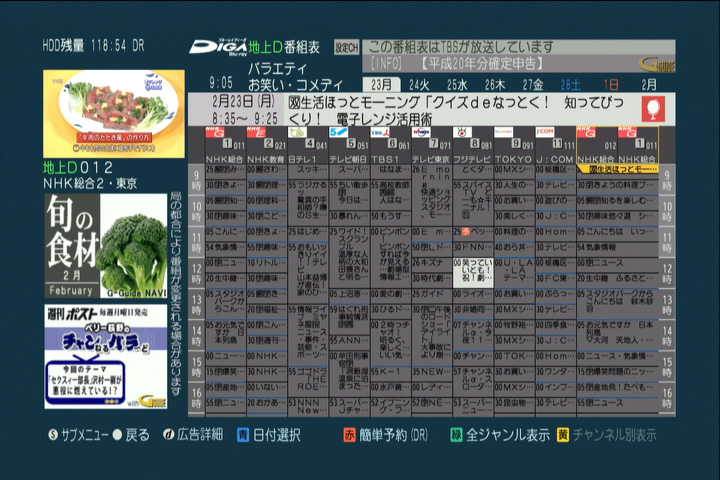Select 53 NNN New… on 日テレ1
Screen dimensions: 720x480
pos(308,407)
